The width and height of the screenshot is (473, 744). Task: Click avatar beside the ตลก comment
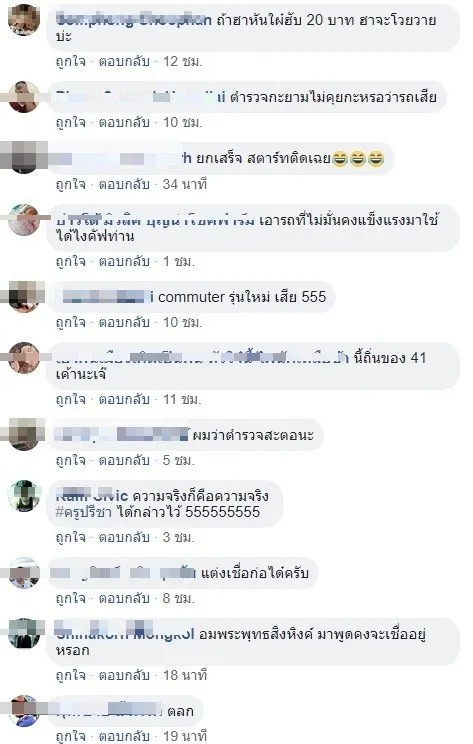coord(24,710)
